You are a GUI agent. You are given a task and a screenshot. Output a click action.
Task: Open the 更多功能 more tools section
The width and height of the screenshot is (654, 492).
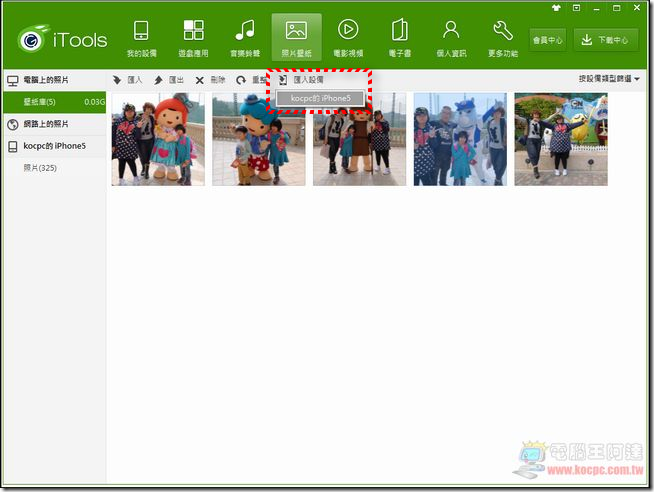503,39
